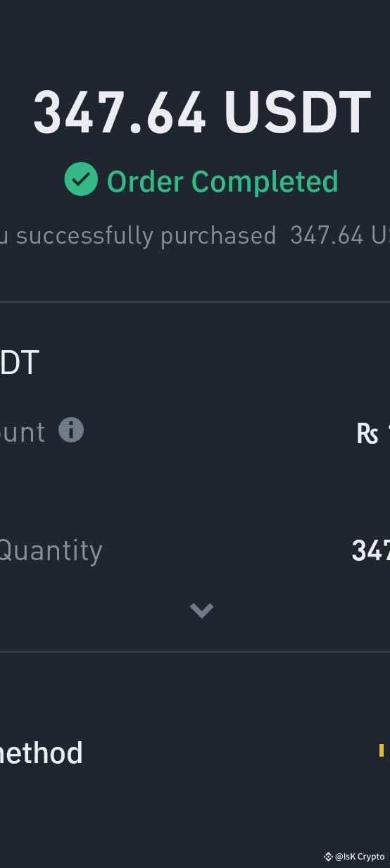This screenshot has width=390, height=868.
Task: Select the 347.64 number in the large heading
Action: (120, 113)
